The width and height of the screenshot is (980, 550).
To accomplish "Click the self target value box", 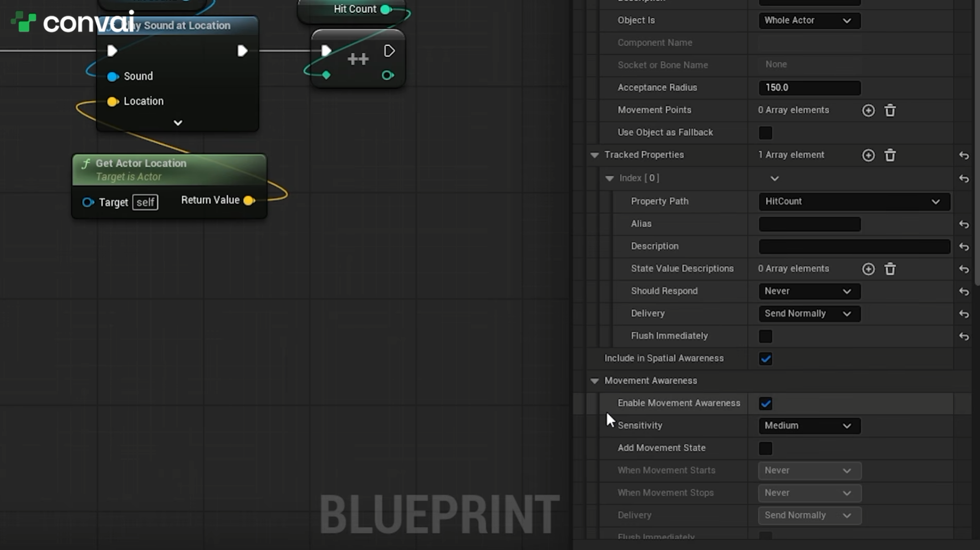I will [145, 202].
